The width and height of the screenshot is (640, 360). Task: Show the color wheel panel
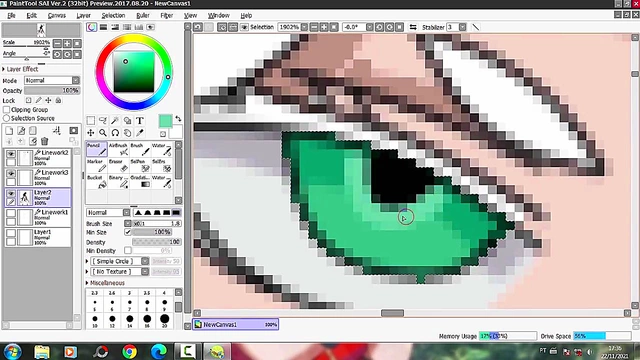point(91,27)
